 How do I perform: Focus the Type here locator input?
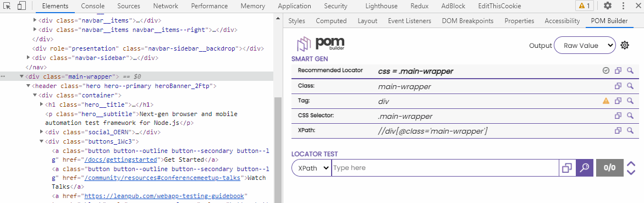(445, 168)
